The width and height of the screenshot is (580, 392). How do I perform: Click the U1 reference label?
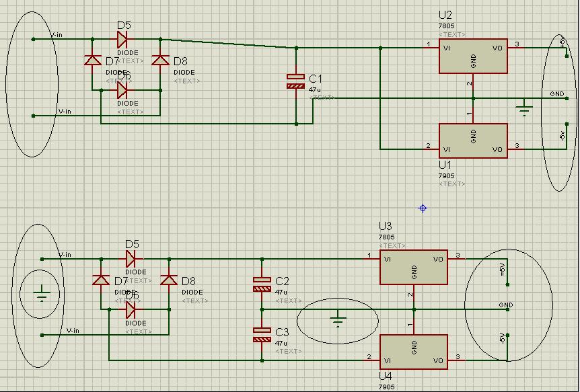click(445, 165)
